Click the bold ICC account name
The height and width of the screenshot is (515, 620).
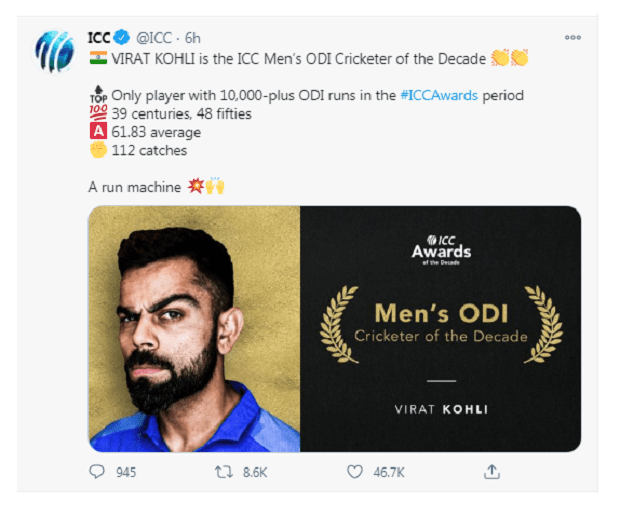[x=99, y=39]
